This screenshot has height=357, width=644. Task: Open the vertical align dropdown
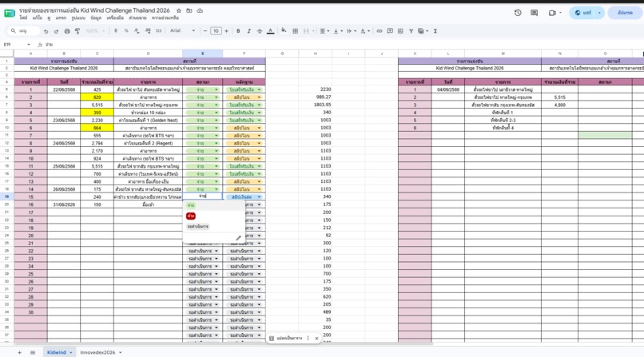tap(338, 31)
